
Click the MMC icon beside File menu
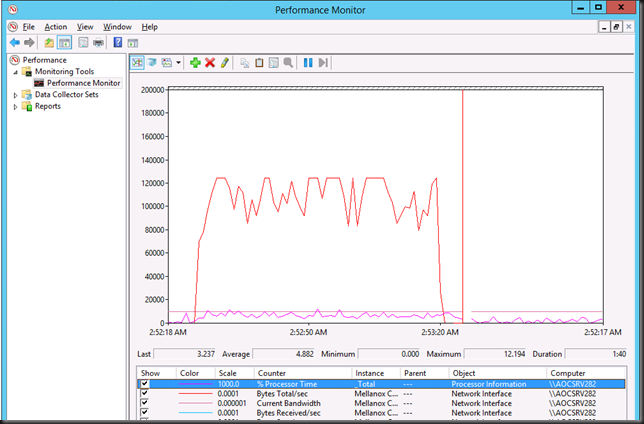pyautogui.click(x=13, y=27)
